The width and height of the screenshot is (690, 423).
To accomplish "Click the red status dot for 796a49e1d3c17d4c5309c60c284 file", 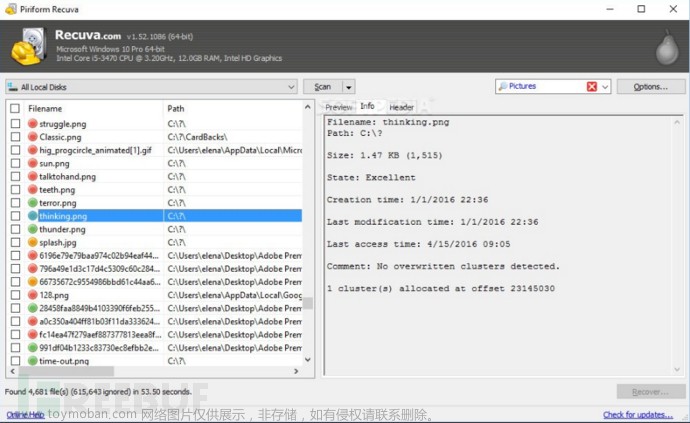I will coord(33,269).
